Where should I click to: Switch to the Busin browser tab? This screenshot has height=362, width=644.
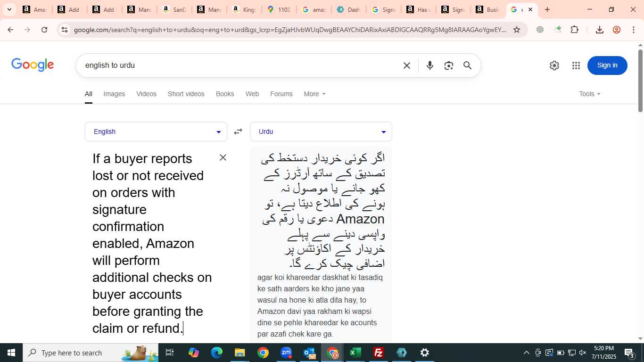[x=488, y=9]
